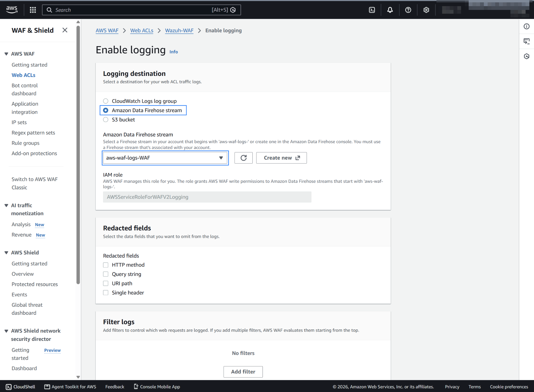Follow the Wazuh-WAF breadcrumb link
Image resolution: width=534 pixels, height=392 pixels.
tap(179, 31)
